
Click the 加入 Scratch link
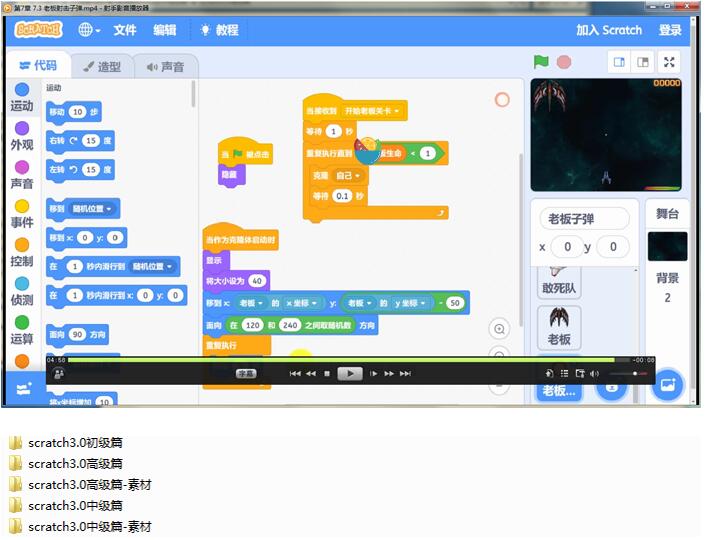609,30
